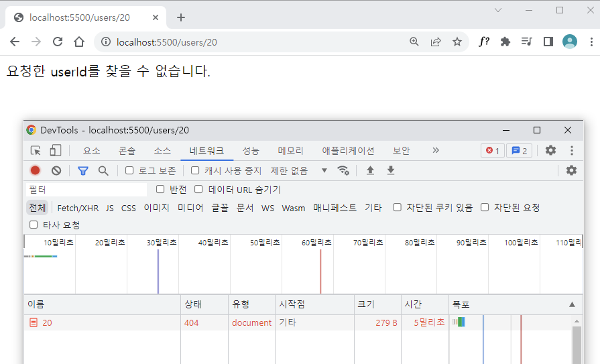Check the 데이터 URL 숨기기 checkbox
The width and height of the screenshot is (600, 364).
[x=198, y=189]
